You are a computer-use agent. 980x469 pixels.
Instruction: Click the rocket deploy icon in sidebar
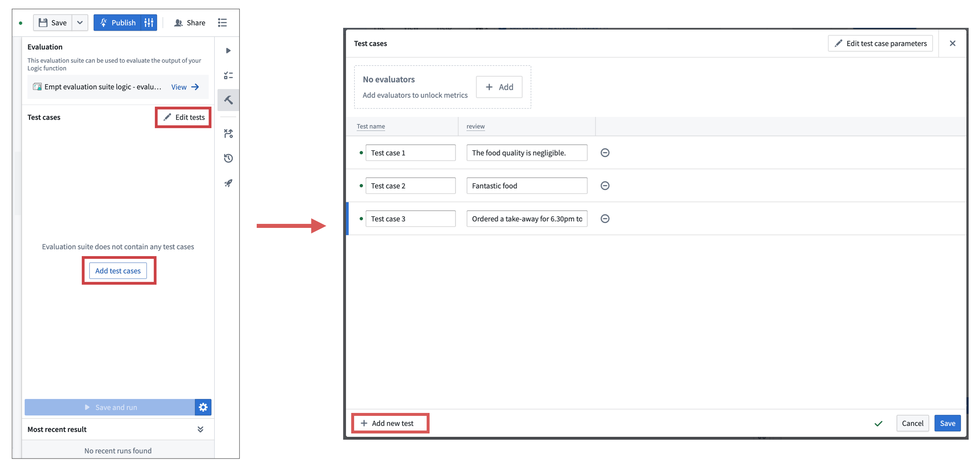click(228, 183)
